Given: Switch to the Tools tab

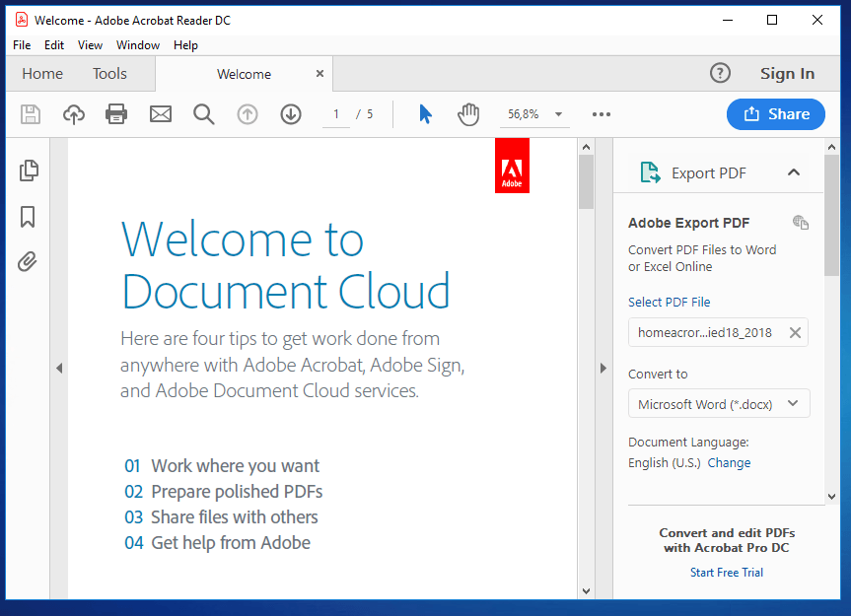Looking at the screenshot, I should pos(109,74).
